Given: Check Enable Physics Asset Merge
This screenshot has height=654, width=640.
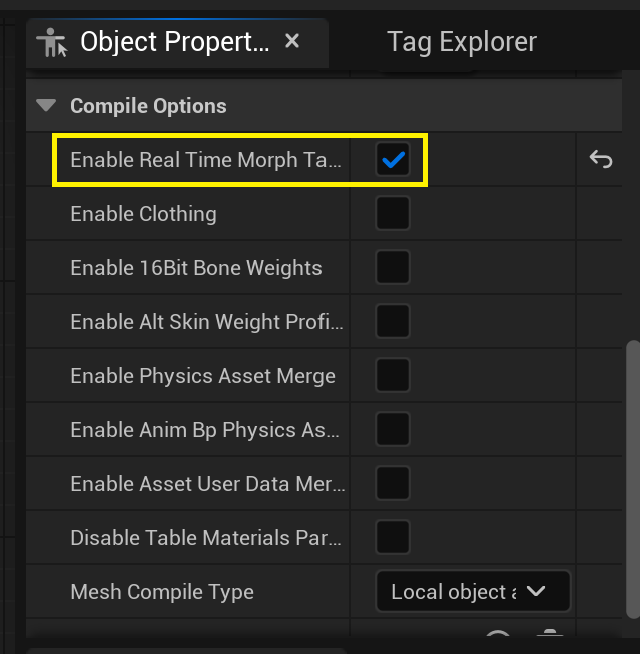Looking at the screenshot, I should point(393,375).
